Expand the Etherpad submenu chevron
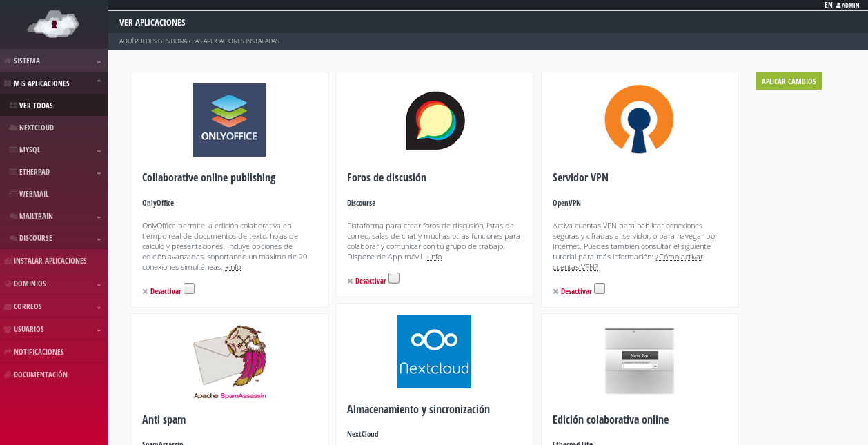Viewport: 868px width, 445px height. (x=99, y=172)
